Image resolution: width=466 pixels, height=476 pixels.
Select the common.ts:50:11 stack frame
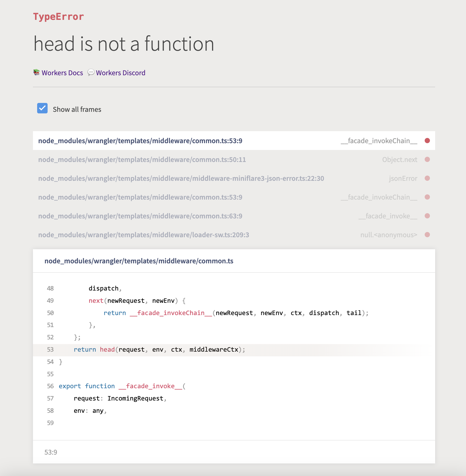click(x=234, y=159)
